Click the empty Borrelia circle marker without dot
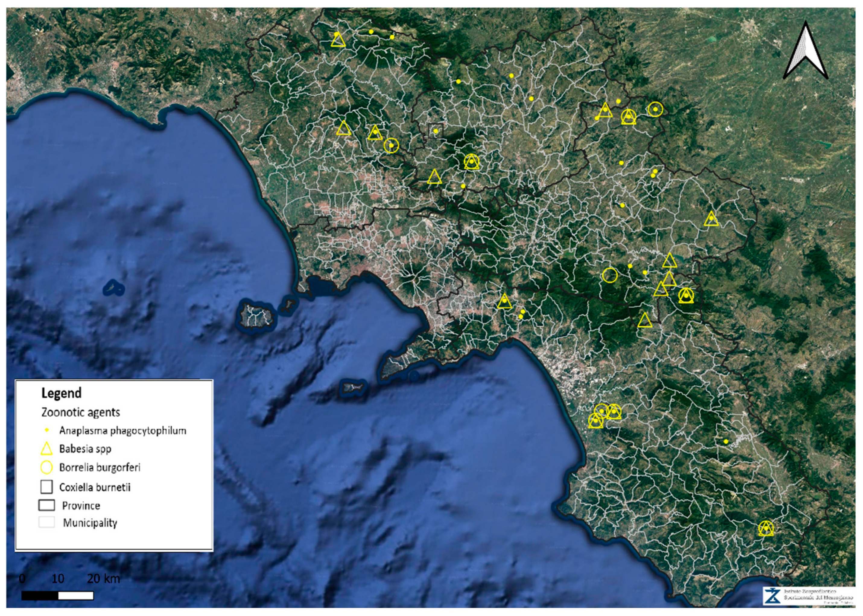Viewport: 863px width, 616px height. point(610,275)
